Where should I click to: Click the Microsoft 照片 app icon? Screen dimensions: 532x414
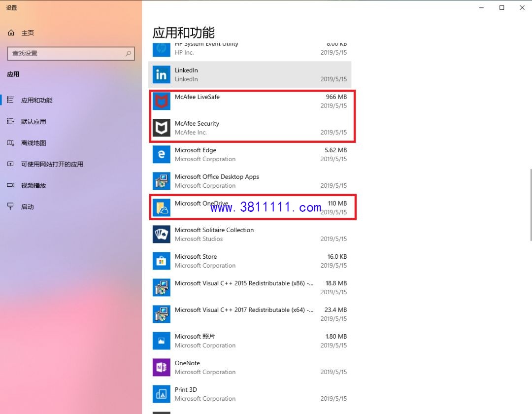point(161,341)
